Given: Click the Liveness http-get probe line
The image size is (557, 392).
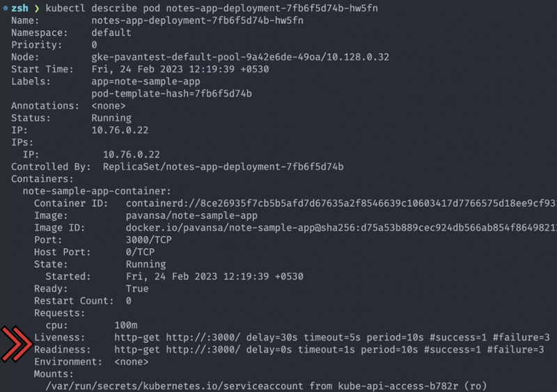Looking at the screenshot, I should click(331, 337).
